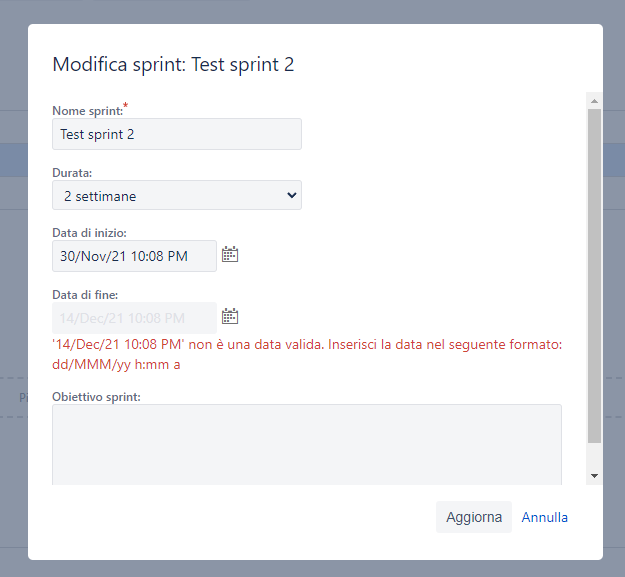Viewport: 625px width, 577px height.
Task: Cancel the dialog via the Annulla link
Action: pos(544,517)
